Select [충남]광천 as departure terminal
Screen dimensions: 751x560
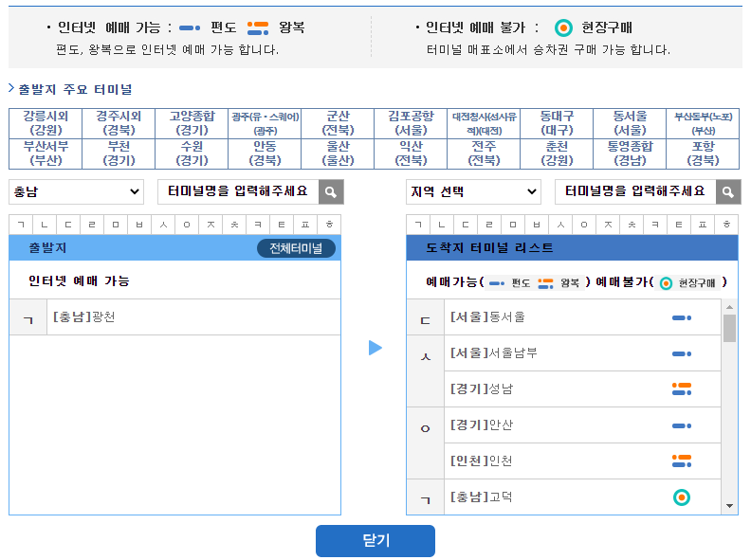(194, 317)
